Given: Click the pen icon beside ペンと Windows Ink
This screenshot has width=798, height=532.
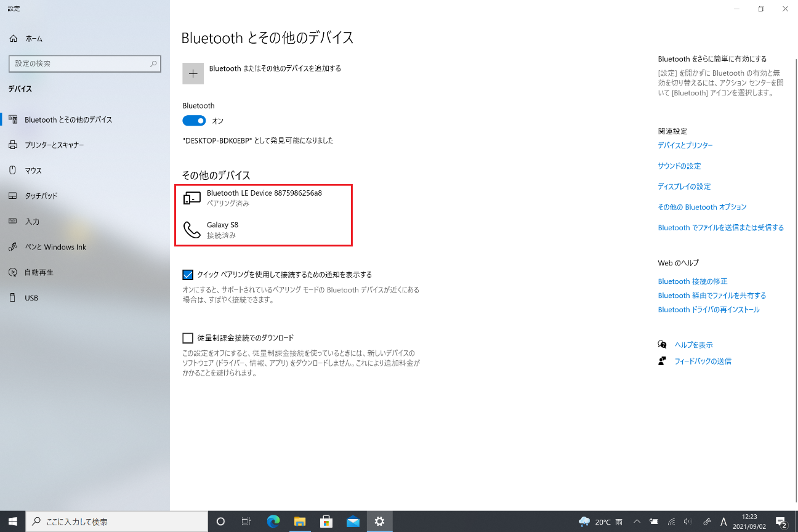Looking at the screenshot, I should click(13, 247).
